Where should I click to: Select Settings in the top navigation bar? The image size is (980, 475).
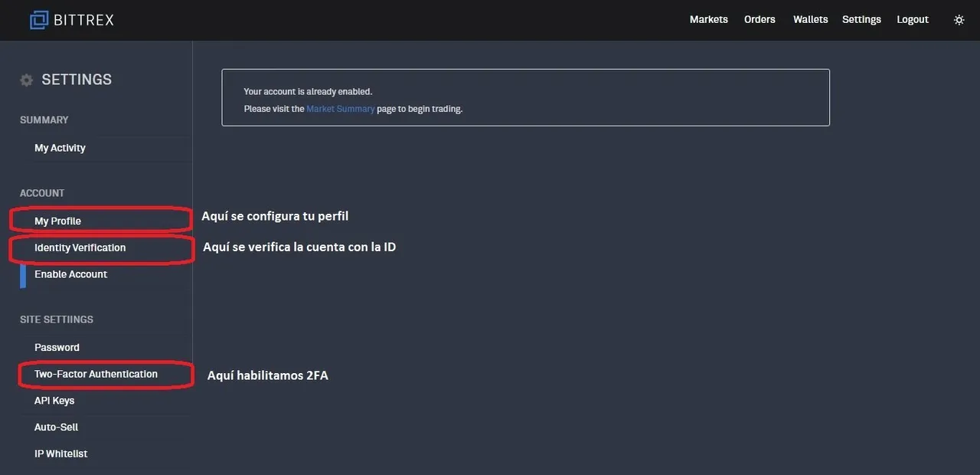861,19
